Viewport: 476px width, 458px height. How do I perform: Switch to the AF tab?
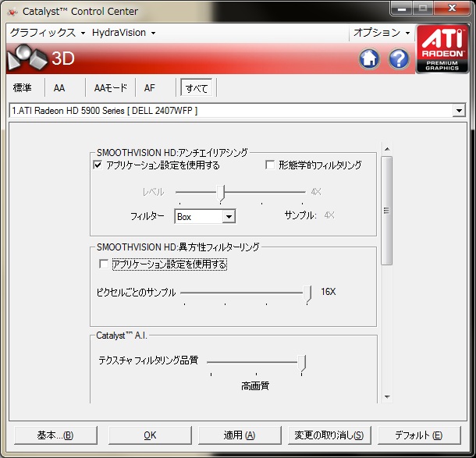150,88
